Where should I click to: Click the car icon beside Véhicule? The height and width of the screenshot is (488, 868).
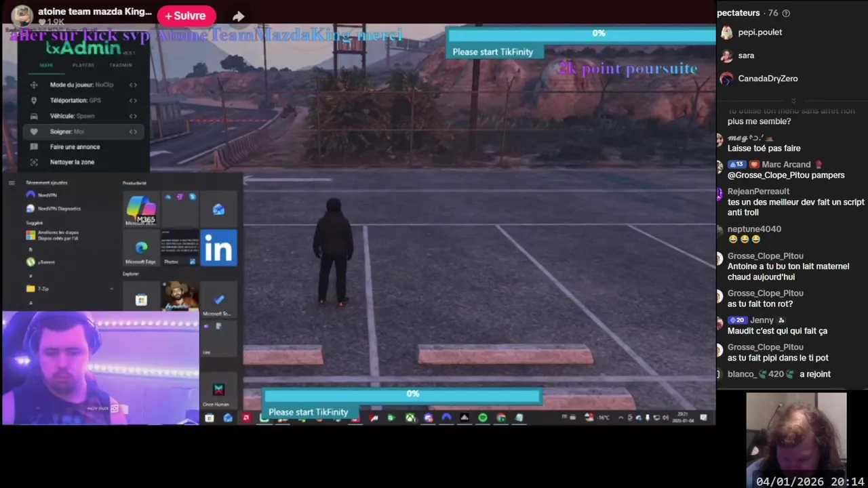[34, 116]
